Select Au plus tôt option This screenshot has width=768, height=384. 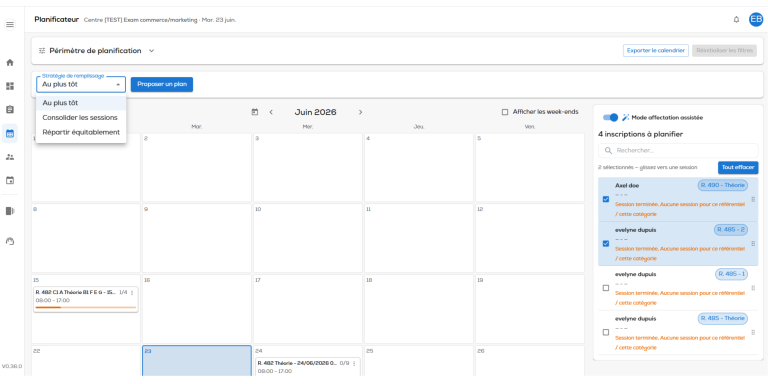81,103
